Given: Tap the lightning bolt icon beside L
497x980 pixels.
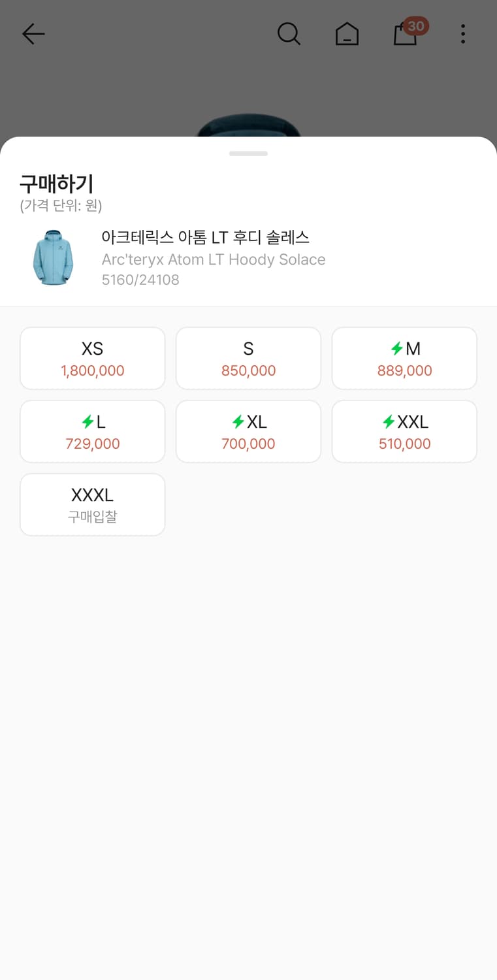Looking at the screenshot, I should [88, 422].
